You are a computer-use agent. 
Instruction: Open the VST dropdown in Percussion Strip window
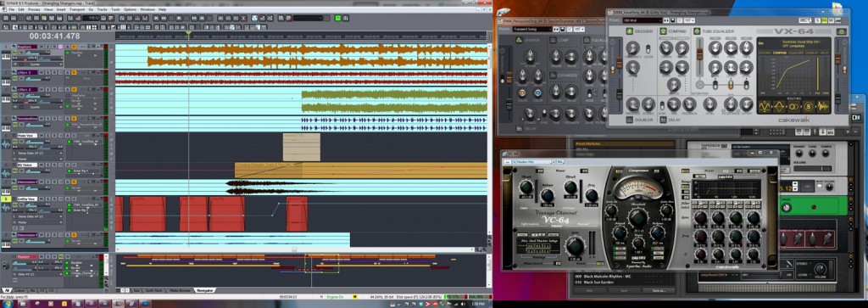tap(579, 30)
